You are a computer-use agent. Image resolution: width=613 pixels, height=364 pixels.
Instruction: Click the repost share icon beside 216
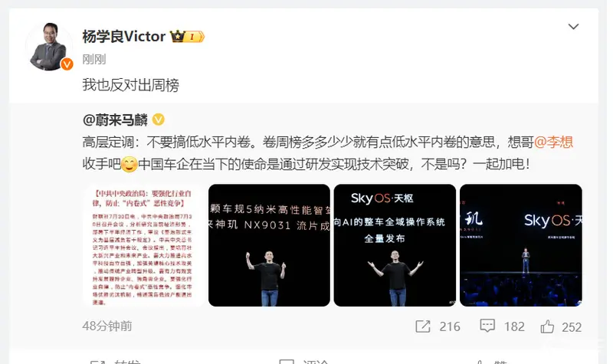click(423, 326)
